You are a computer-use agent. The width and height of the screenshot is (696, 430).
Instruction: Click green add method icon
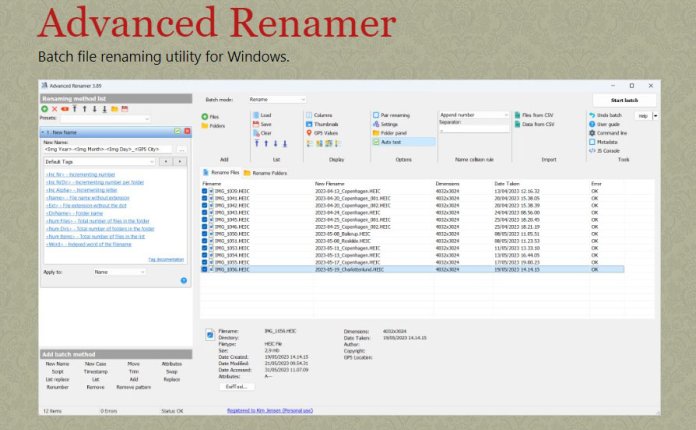coord(45,109)
